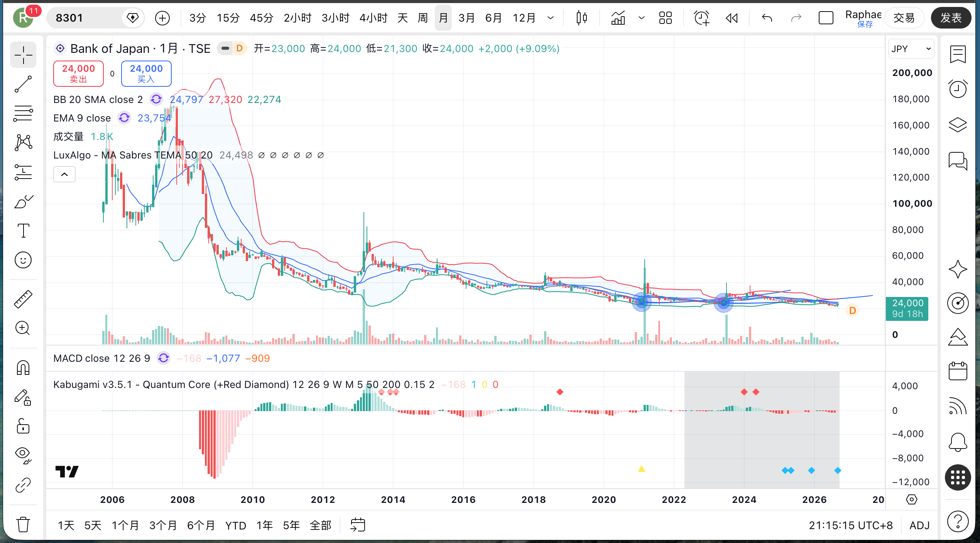
Task: Open the chart patterns tool
Action: click(x=23, y=143)
